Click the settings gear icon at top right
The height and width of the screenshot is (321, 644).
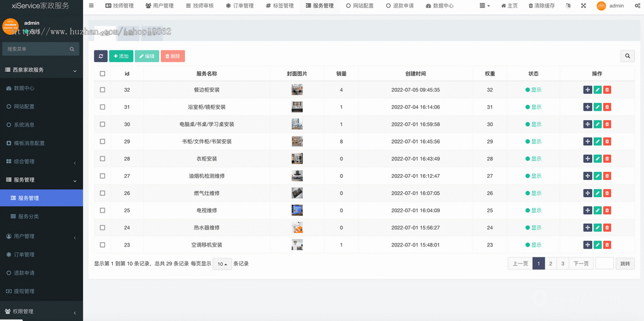636,6
